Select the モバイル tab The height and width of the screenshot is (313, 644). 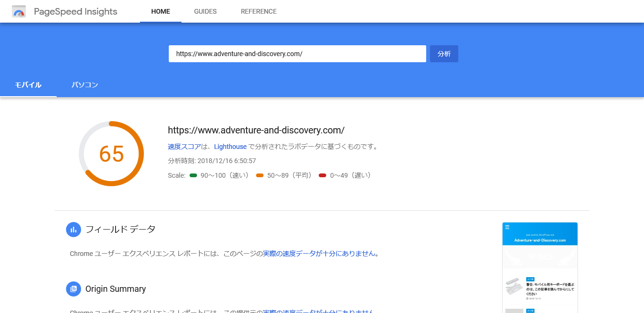(x=28, y=85)
